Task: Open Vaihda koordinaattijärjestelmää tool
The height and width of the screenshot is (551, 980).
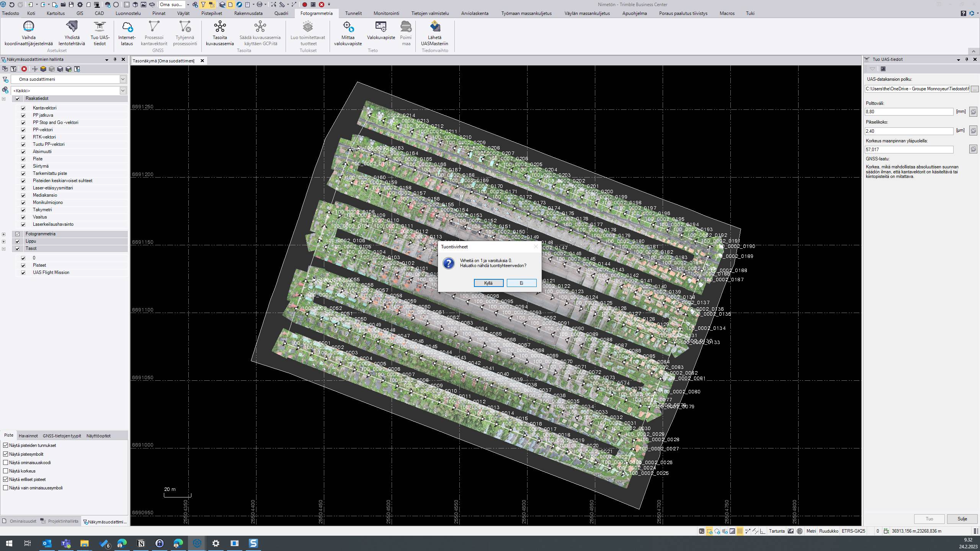Action: point(29,33)
